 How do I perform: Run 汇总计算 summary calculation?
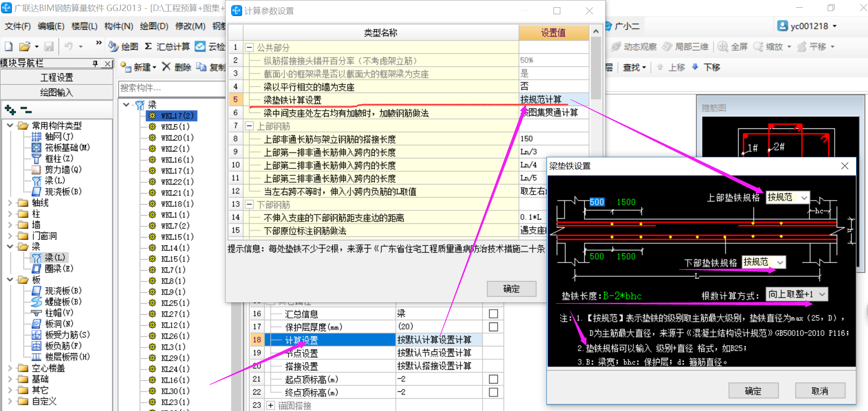pyautogui.click(x=167, y=46)
